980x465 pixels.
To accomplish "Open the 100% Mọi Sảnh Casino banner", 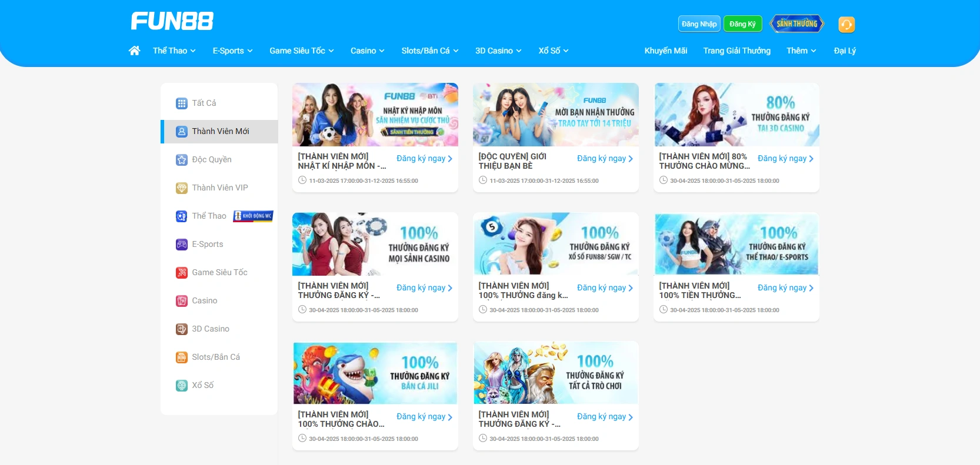I will [x=375, y=244].
